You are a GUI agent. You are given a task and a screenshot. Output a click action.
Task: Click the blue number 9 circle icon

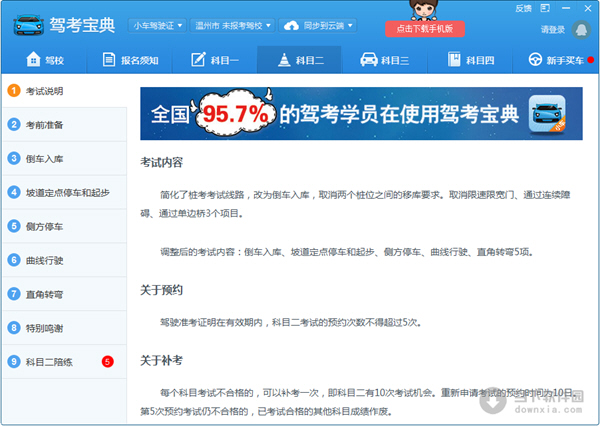tap(14, 362)
